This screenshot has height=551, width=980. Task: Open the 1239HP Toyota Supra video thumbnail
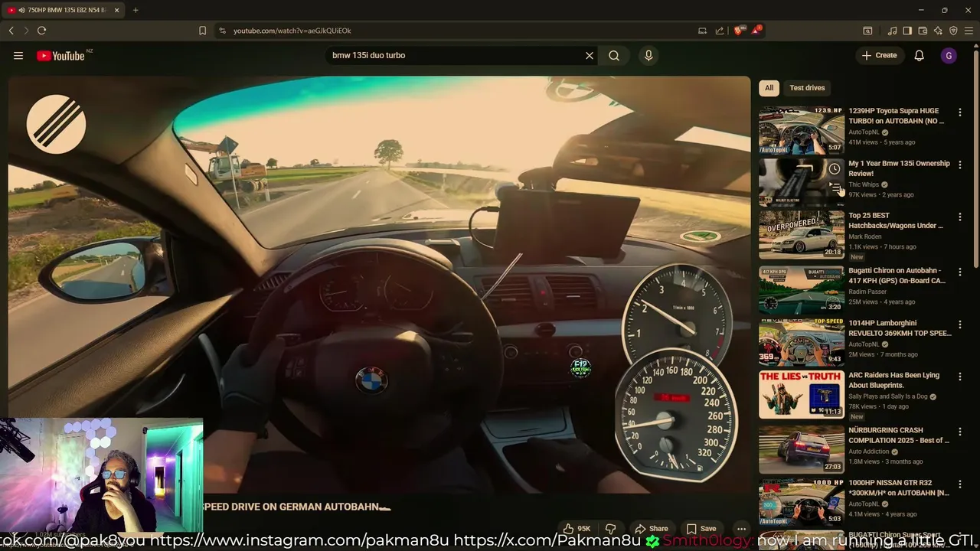click(x=802, y=129)
